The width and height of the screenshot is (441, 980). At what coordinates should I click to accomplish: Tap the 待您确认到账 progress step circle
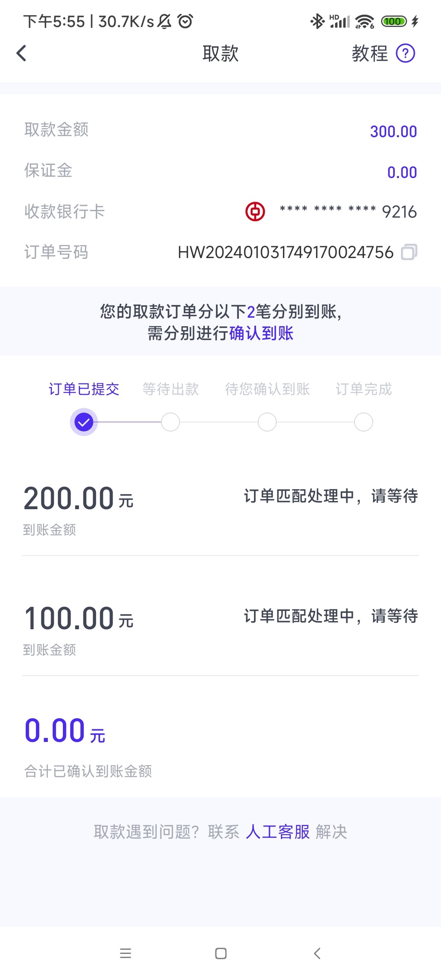(267, 422)
